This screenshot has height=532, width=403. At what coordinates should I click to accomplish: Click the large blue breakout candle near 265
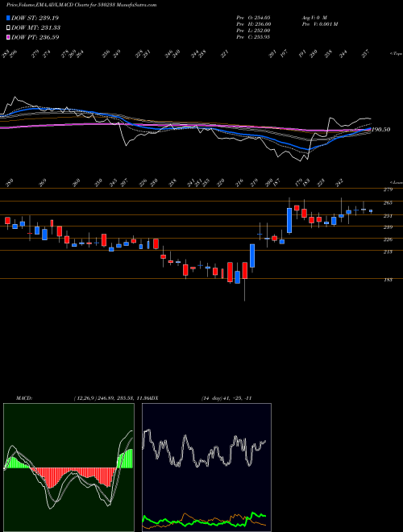pyautogui.click(x=289, y=220)
